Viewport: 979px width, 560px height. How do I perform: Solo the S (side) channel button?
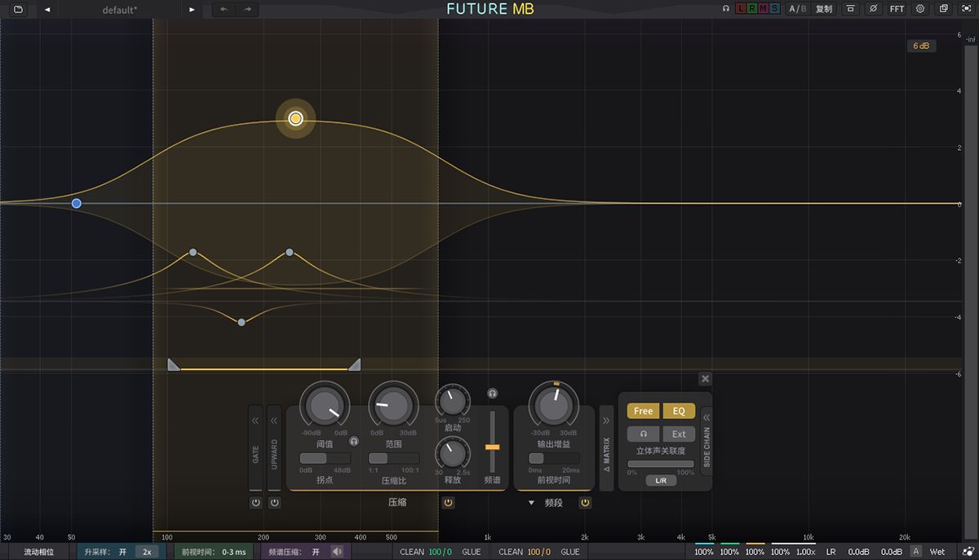click(775, 9)
